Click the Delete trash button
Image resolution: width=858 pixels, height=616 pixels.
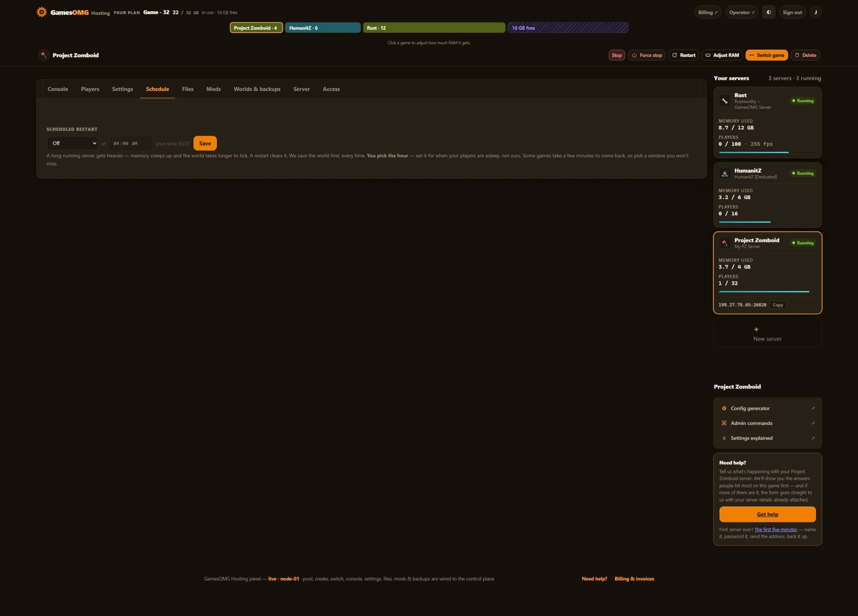(x=805, y=55)
